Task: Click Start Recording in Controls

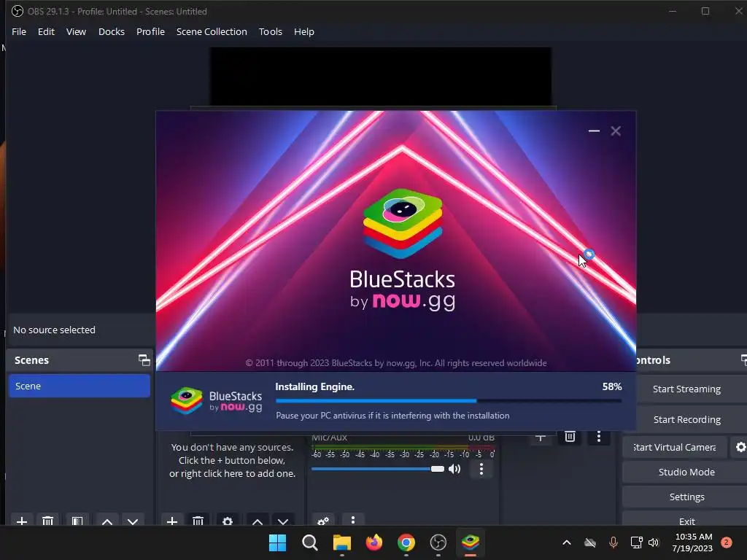Action: pos(686,419)
